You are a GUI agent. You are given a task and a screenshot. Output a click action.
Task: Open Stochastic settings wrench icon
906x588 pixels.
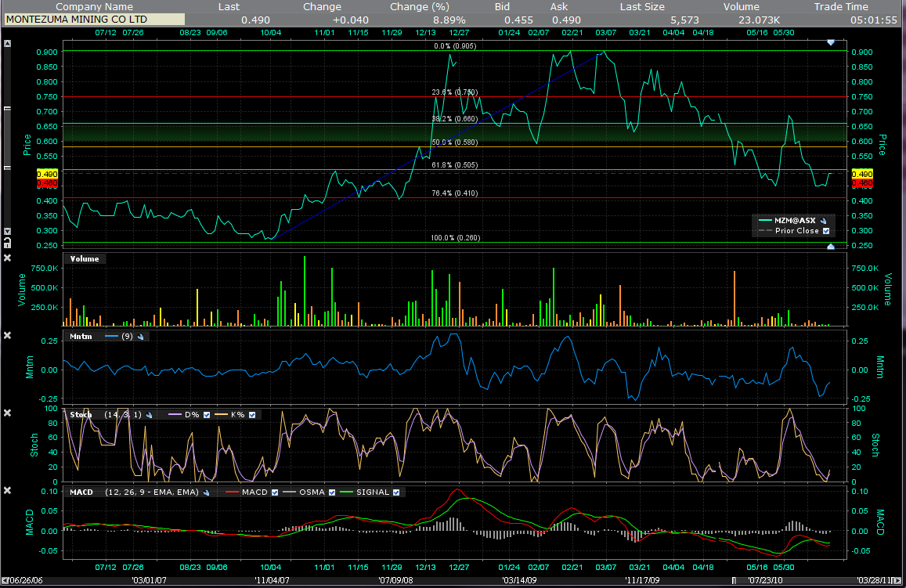click(148, 415)
